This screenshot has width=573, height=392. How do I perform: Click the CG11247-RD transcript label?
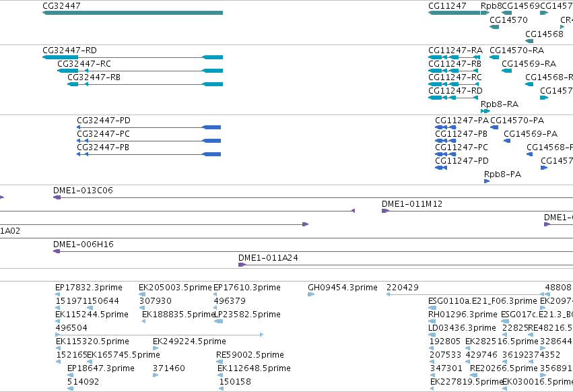point(455,91)
